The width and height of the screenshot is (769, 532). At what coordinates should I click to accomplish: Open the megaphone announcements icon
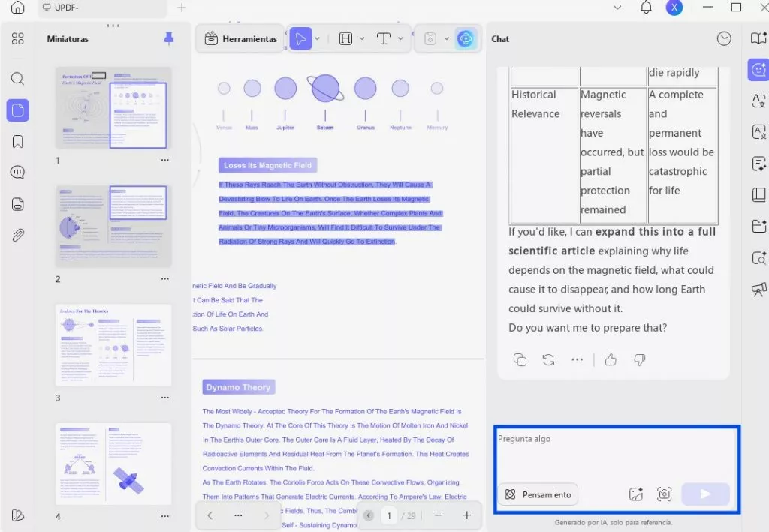758,290
